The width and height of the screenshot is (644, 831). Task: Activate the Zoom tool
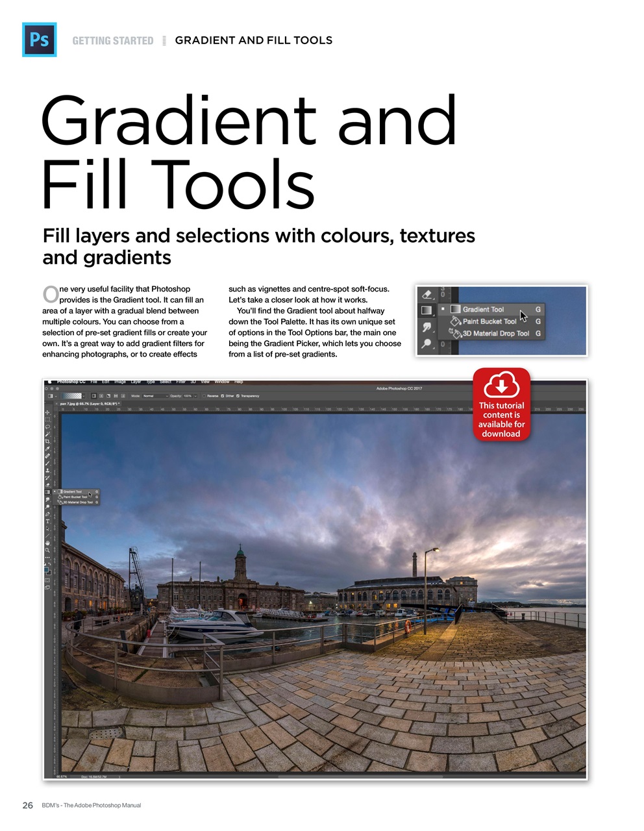(48, 549)
